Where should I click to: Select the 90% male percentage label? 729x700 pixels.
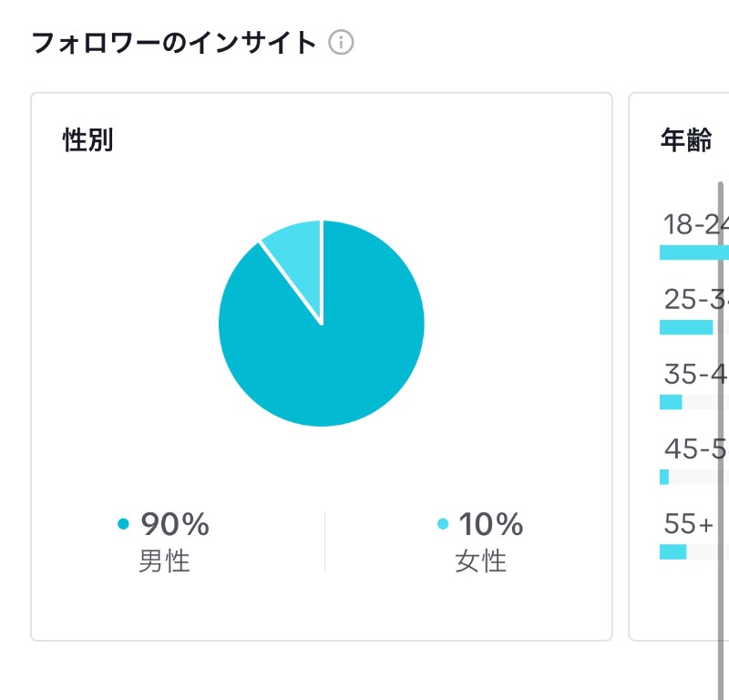click(x=175, y=524)
